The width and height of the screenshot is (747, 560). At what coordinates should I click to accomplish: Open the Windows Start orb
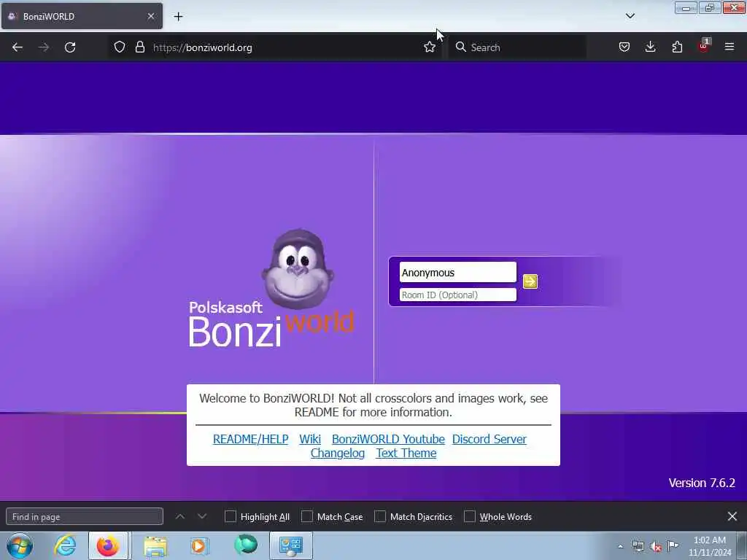20,545
